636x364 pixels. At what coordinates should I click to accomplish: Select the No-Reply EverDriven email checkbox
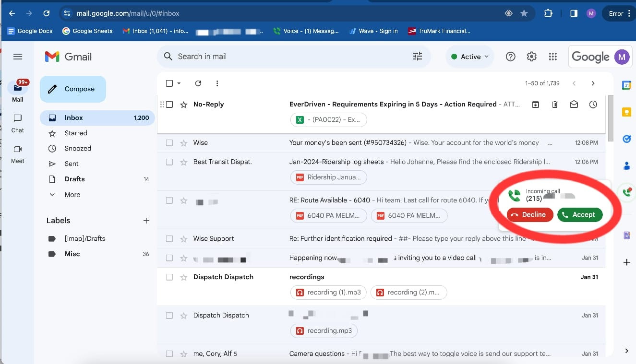169,105
